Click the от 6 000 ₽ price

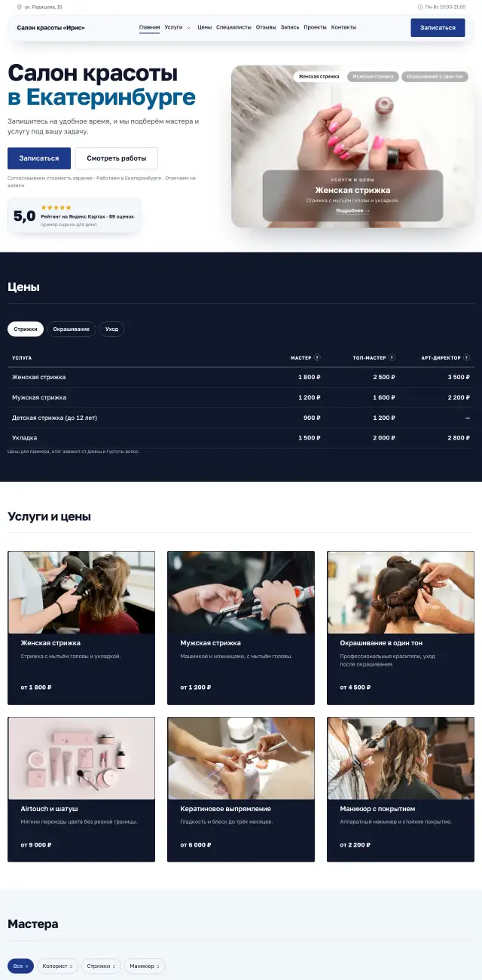[x=196, y=845]
